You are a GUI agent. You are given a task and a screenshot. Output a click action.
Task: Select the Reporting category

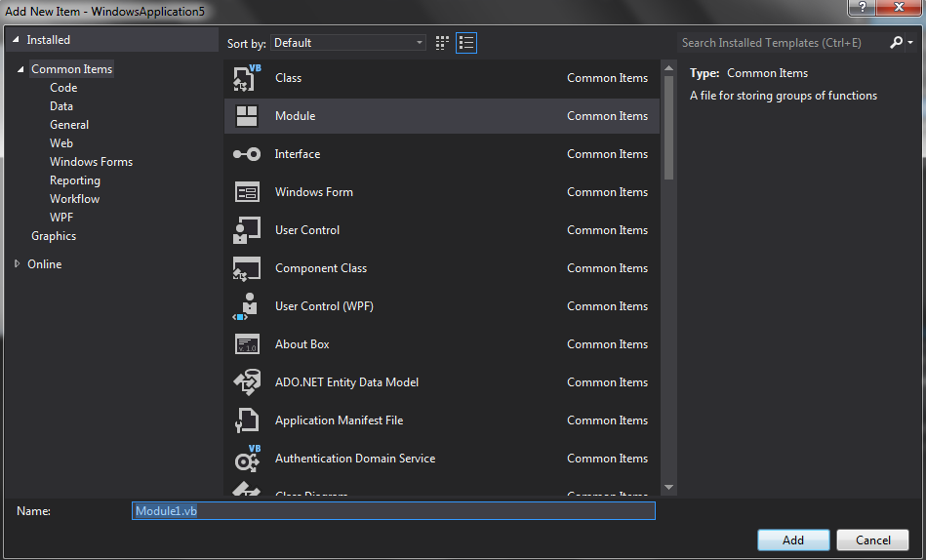click(75, 180)
